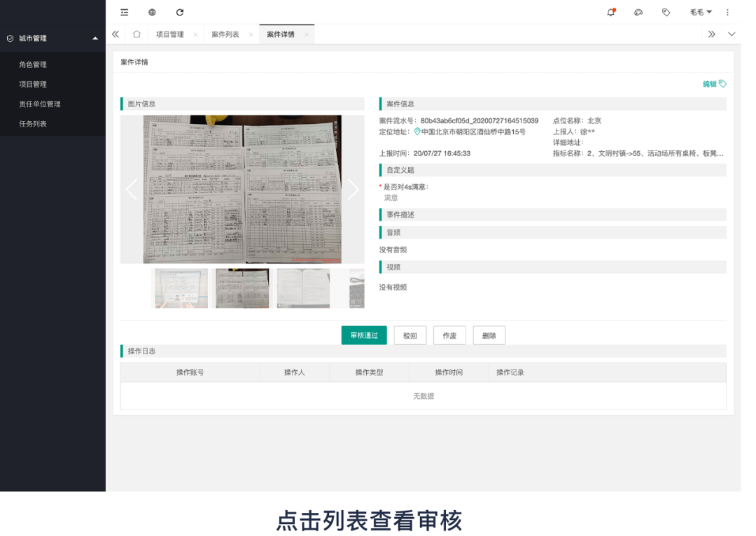Screen dimensions: 756x536
Task: Open notifications bell icon
Action: [611, 13]
